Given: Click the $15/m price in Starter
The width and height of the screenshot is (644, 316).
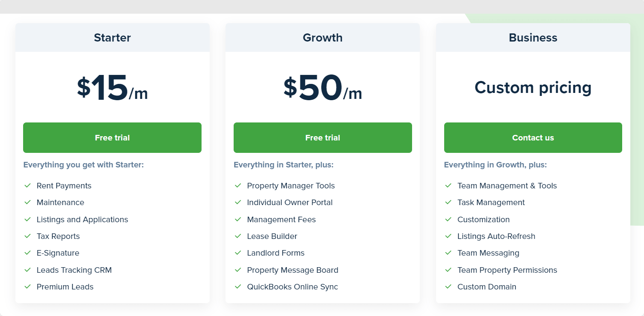Looking at the screenshot, I should 112,88.
